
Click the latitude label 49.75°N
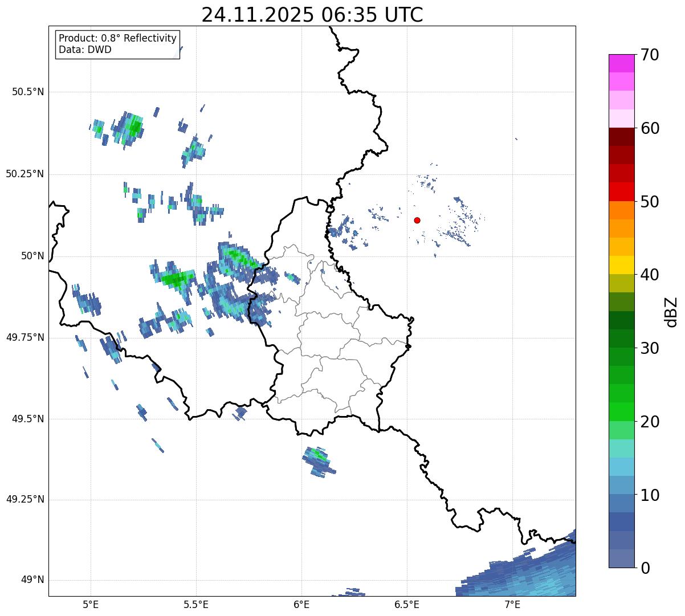[25, 337]
